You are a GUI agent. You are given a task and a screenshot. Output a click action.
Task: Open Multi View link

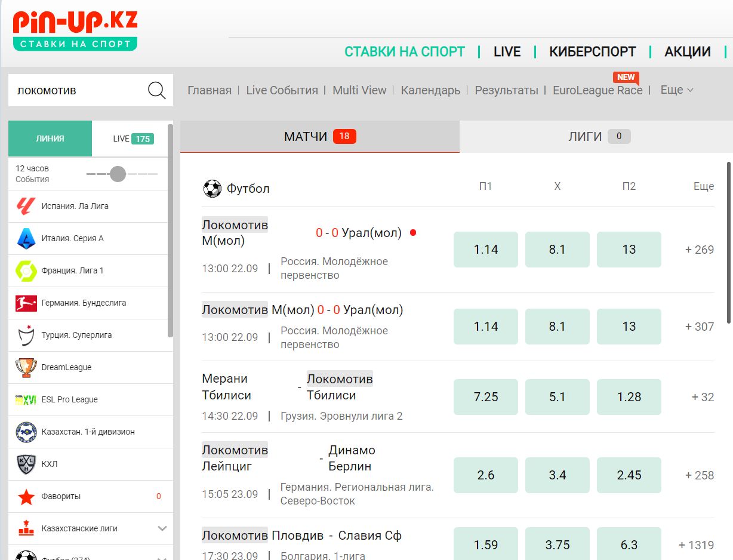click(359, 90)
